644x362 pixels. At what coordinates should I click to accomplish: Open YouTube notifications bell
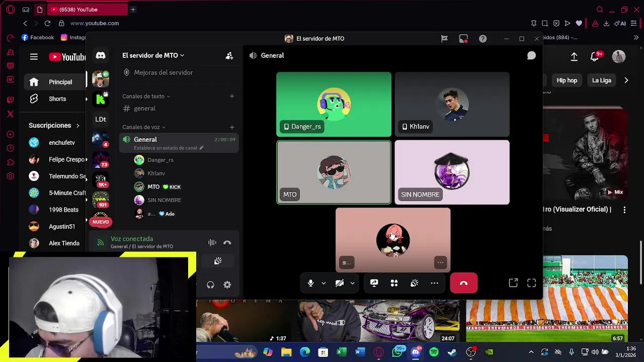[595, 57]
